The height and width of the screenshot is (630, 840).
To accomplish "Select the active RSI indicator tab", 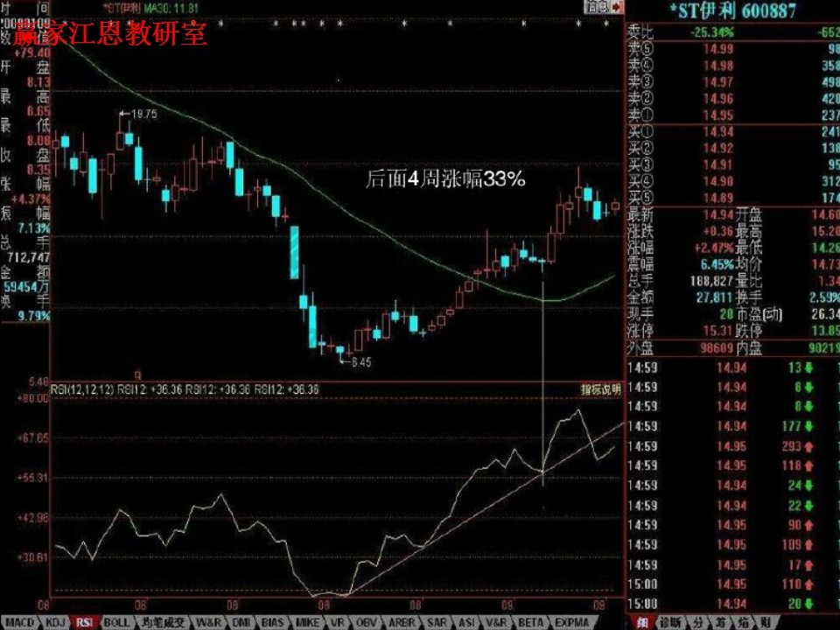I will pos(85,622).
